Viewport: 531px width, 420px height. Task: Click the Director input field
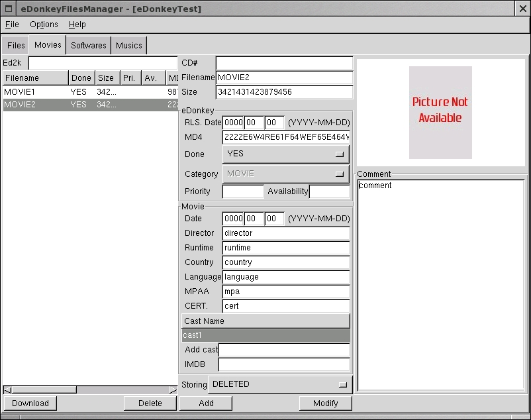tap(286, 233)
